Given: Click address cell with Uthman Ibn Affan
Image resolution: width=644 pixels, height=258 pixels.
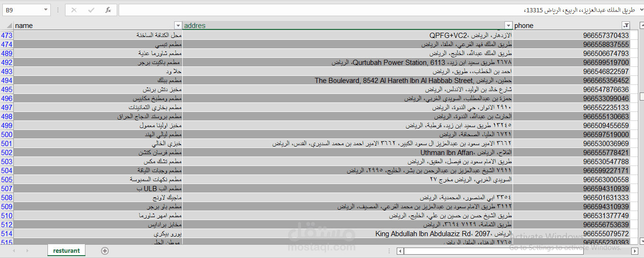Looking at the screenshot, I should pyautogui.click(x=348, y=152).
